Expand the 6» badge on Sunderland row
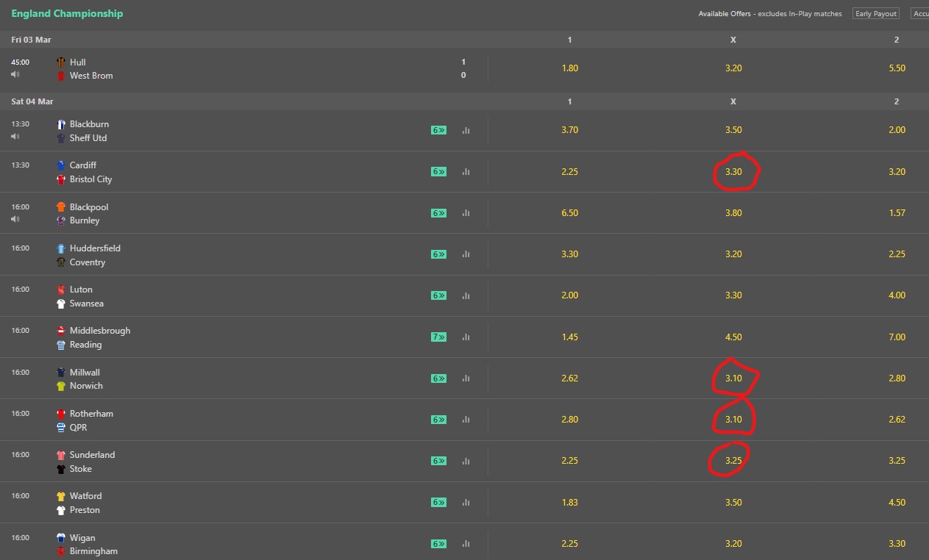Image resolution: width=929 pixels, height=560 pixels. coord(438,461)
